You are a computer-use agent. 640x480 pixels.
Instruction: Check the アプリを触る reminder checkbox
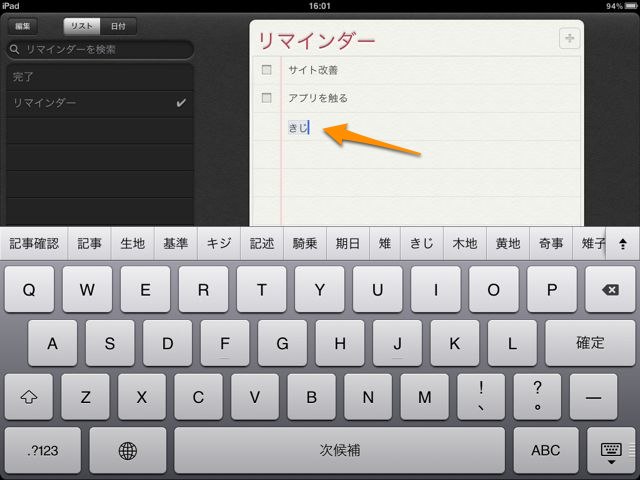tap(267, 98)
